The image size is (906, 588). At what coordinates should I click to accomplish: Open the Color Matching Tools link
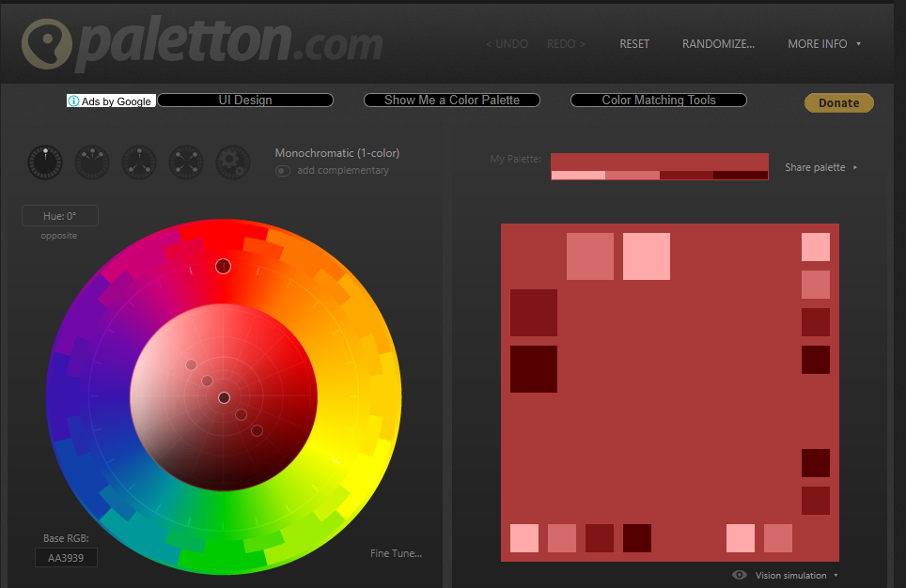(x=659, y=100)
